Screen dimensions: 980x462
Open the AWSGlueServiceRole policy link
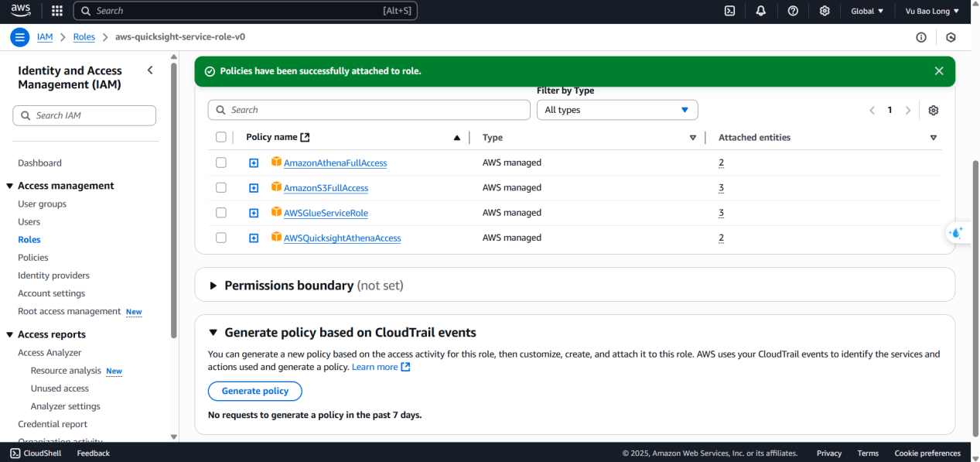(x=326, y=213)
